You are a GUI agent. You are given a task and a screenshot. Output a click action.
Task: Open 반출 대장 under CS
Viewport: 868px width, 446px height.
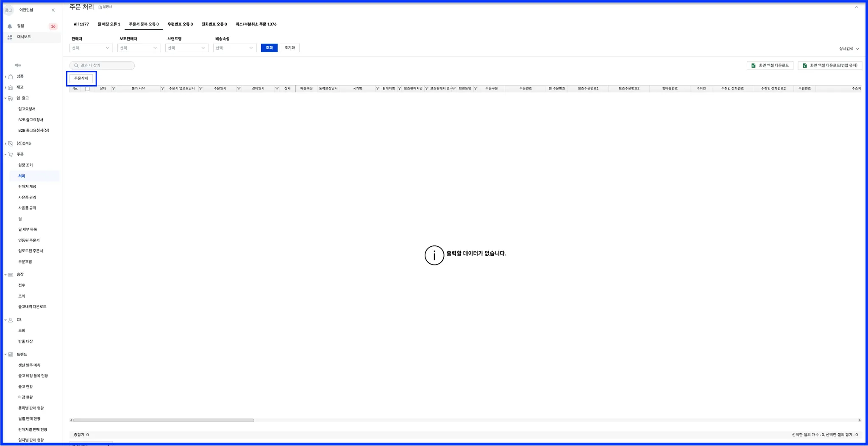[x=25, y=341]
